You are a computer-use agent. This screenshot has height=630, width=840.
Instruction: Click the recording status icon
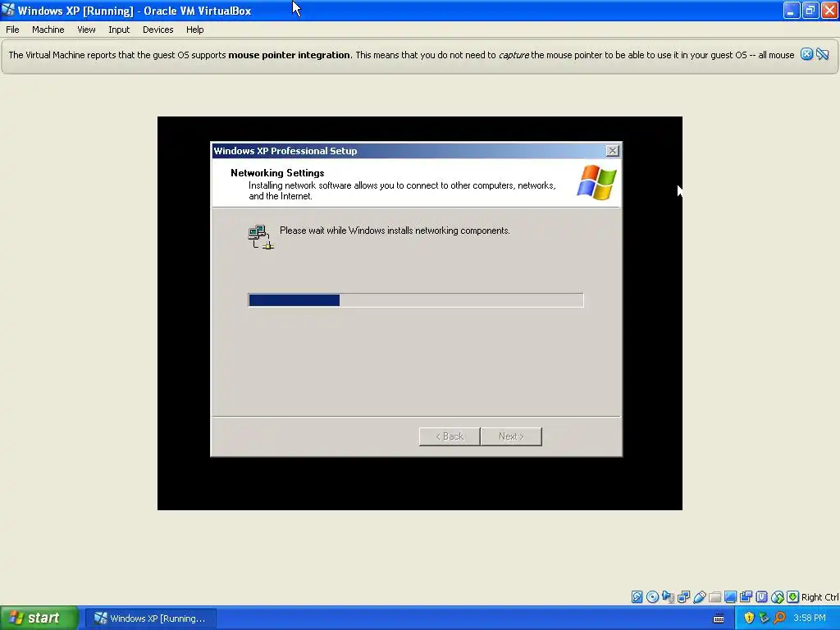(746, 597)
